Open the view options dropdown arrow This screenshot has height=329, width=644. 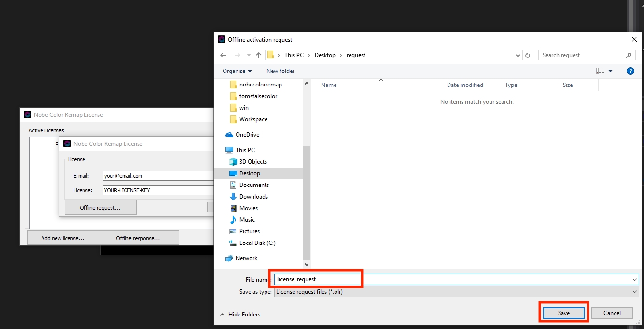(x=610, y=71)
